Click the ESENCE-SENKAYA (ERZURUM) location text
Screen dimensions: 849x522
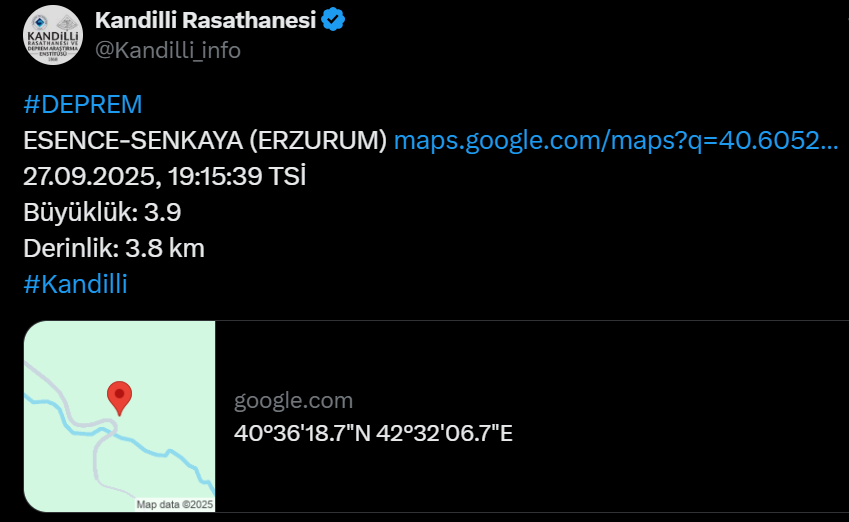pyautogui.click(x=205, y=141)
